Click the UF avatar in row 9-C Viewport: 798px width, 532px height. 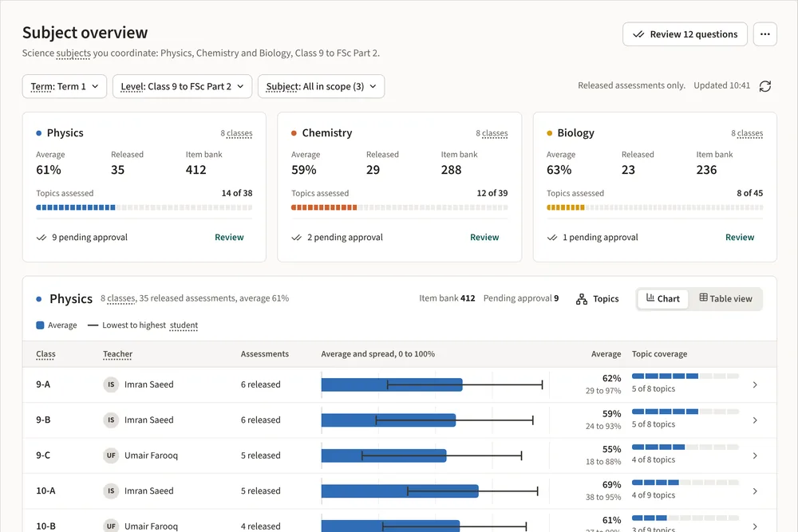click(111, 455)
